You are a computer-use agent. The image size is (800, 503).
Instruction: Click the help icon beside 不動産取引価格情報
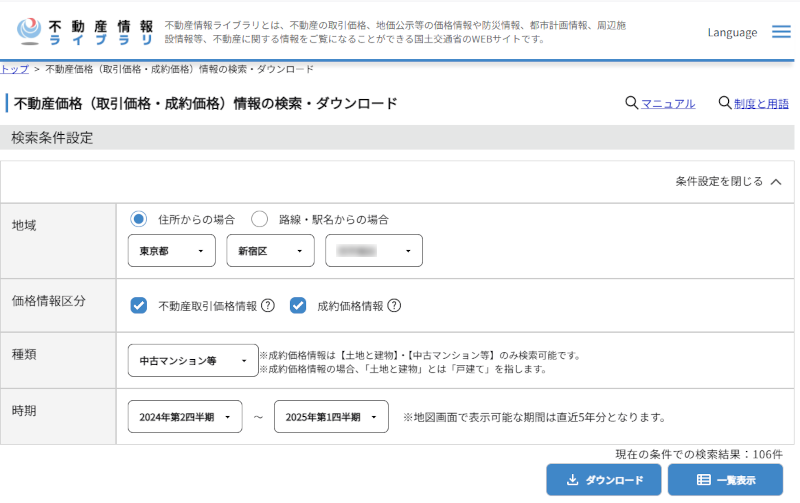tap(268, 306)
